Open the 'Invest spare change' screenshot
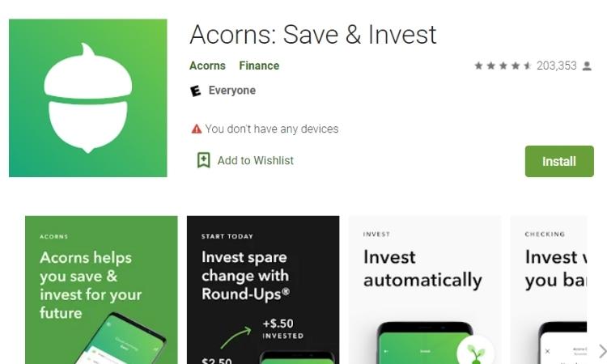607x364 pixels. [263, 290]
